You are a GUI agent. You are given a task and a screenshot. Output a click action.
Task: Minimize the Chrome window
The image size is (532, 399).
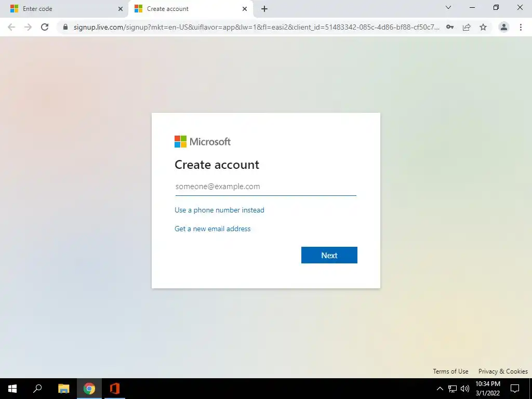click(x=472, y=7)
